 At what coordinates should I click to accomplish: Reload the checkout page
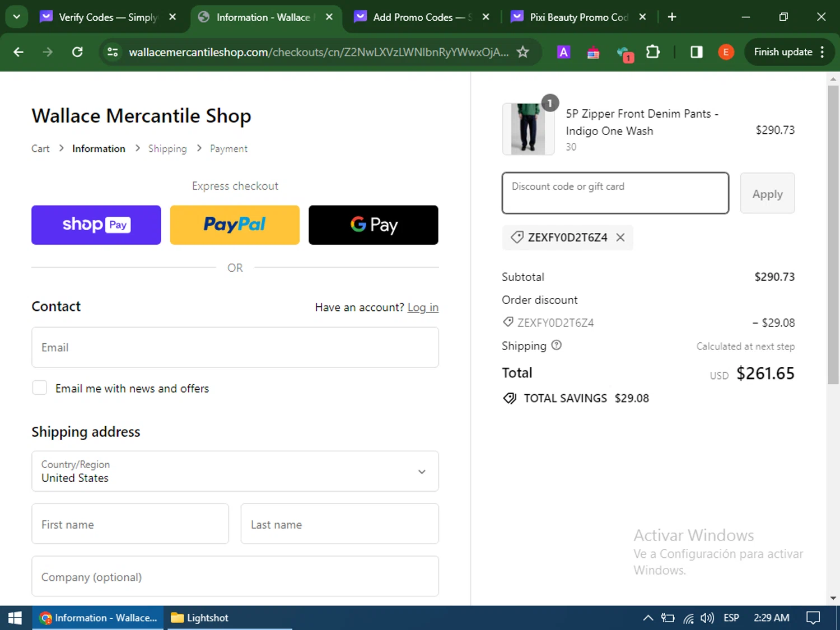(x=77, y=52)
